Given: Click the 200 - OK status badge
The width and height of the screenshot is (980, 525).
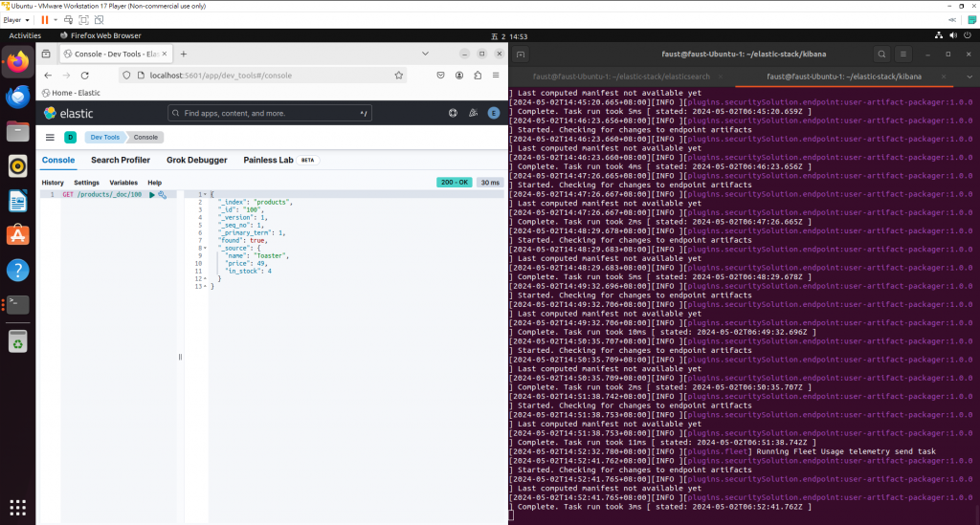Looking at the screenshot, I should click(455, 183).
